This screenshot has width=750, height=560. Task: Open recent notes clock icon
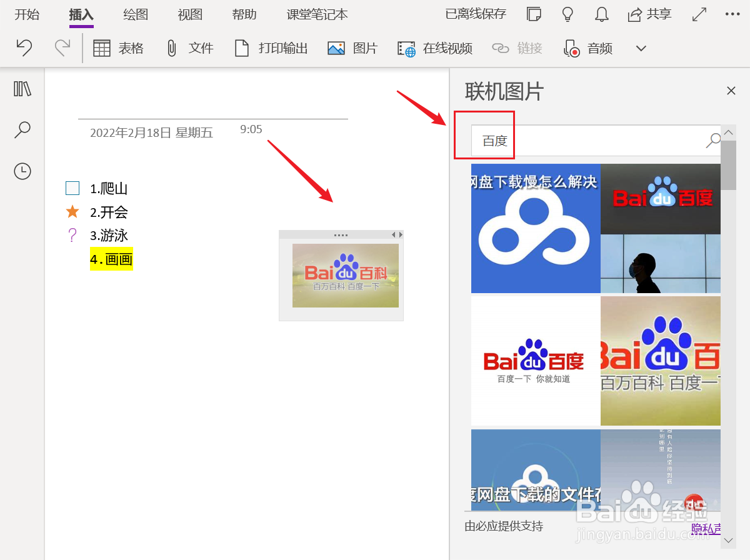[x=22, y=171]
